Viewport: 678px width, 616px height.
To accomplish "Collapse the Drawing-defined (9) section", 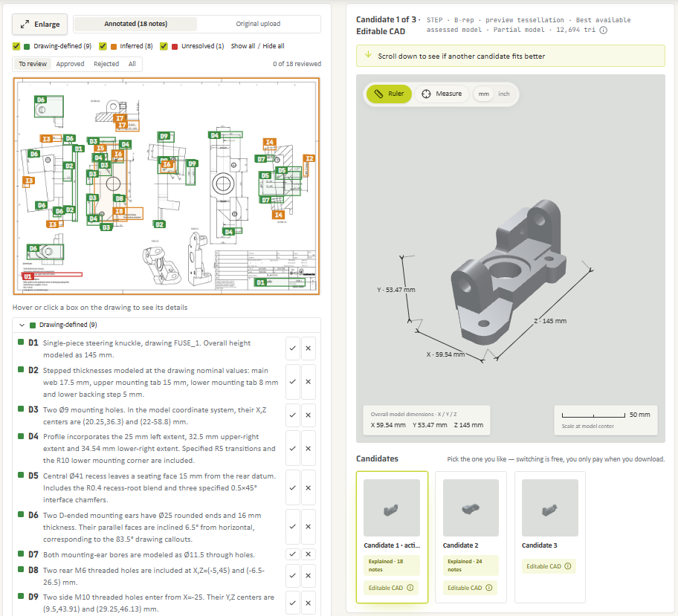I will [x=22, y=325].
